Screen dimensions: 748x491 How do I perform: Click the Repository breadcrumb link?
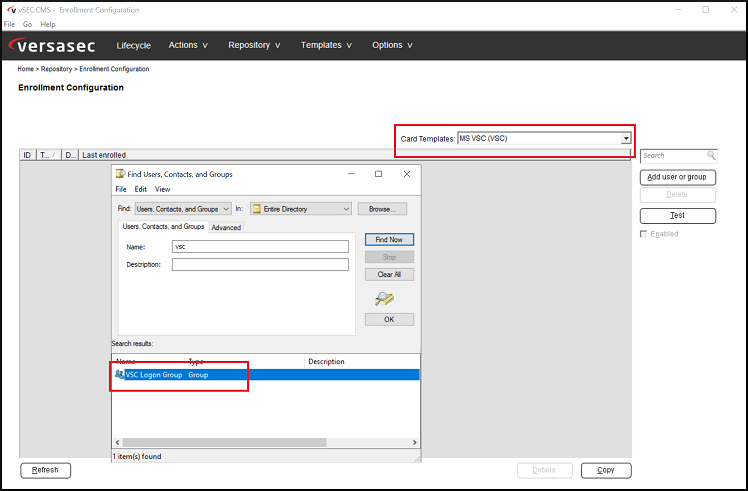click(56, 69)
